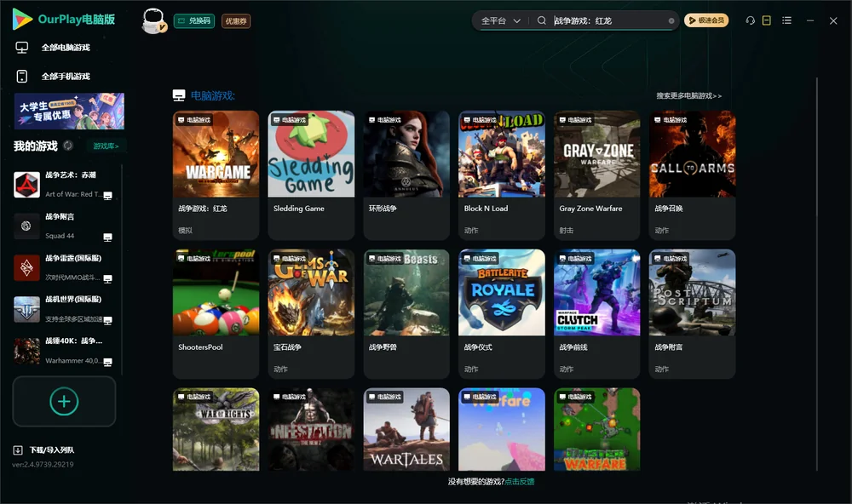Click PC icon on Squad 44 row
This screenshot has width=852, height=504.
tap(107, 238)
